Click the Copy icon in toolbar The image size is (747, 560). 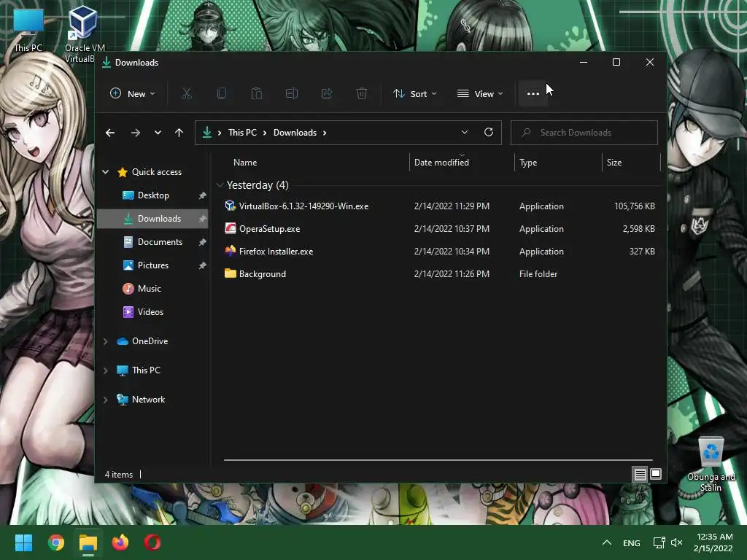pos(222,93)
